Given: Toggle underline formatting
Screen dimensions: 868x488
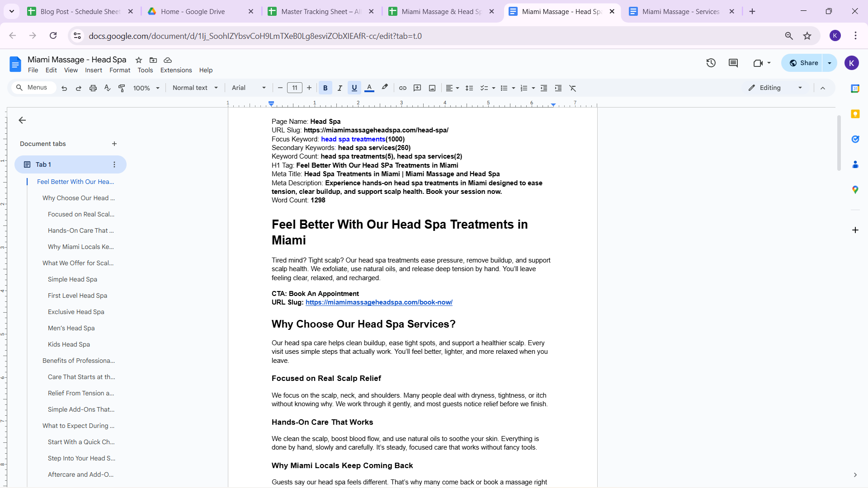Looking at the screenshot, I should [x=354, y=88].
